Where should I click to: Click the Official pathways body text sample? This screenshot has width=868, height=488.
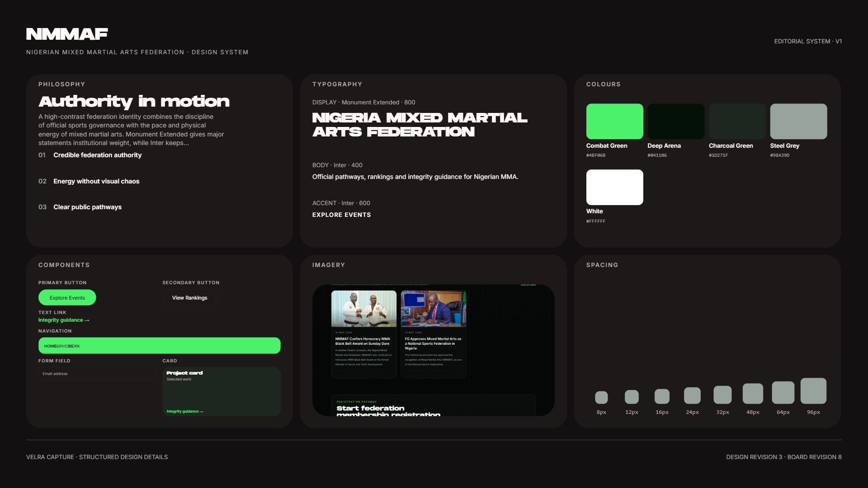click(415, 177)
